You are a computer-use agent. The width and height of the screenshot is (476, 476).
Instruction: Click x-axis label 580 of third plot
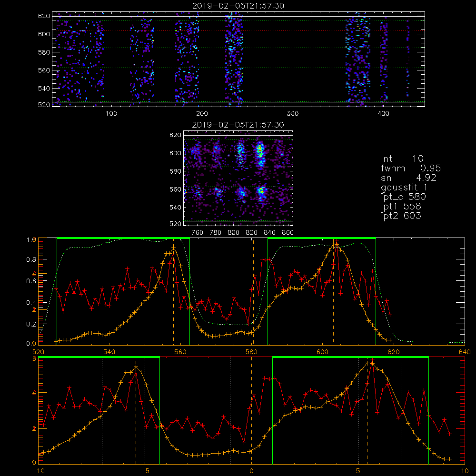tap(251, 352)
